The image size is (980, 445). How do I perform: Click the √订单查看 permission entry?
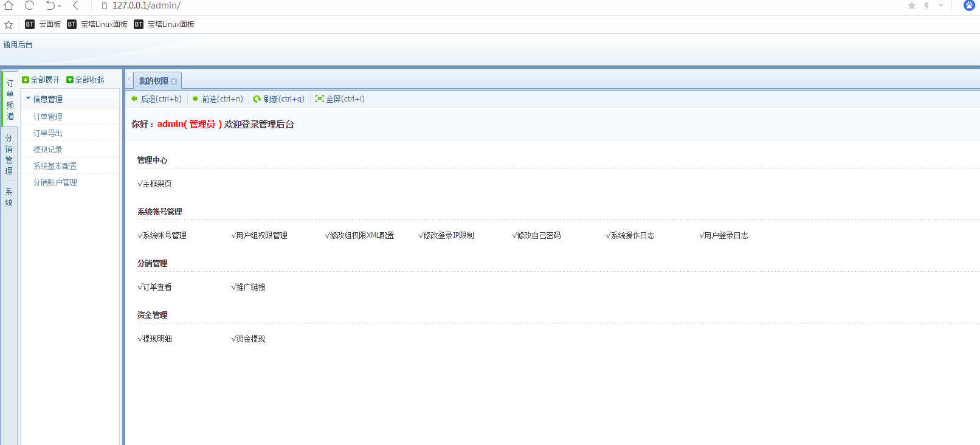coord(154,287)
